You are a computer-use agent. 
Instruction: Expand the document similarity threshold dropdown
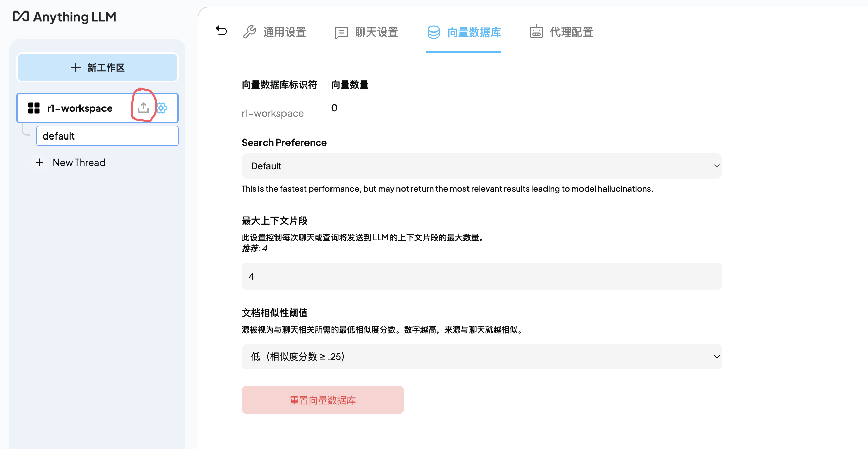point(481,357)
